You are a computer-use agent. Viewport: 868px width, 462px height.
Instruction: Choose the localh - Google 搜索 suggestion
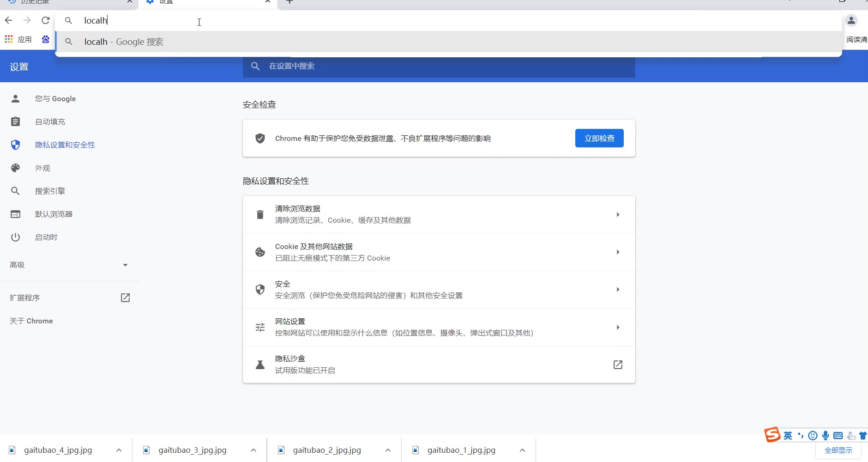[448, 42]
